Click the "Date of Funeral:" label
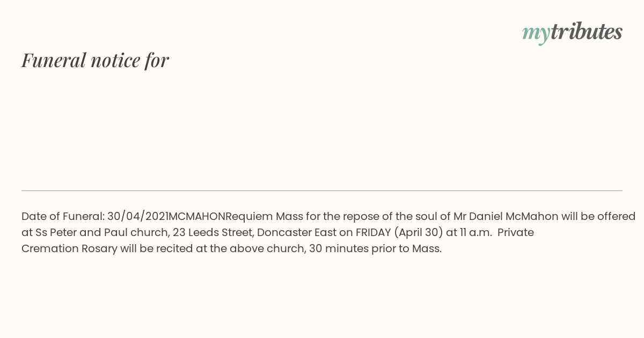The width and height of the screenshot is (644, 338). click(63, 216)
